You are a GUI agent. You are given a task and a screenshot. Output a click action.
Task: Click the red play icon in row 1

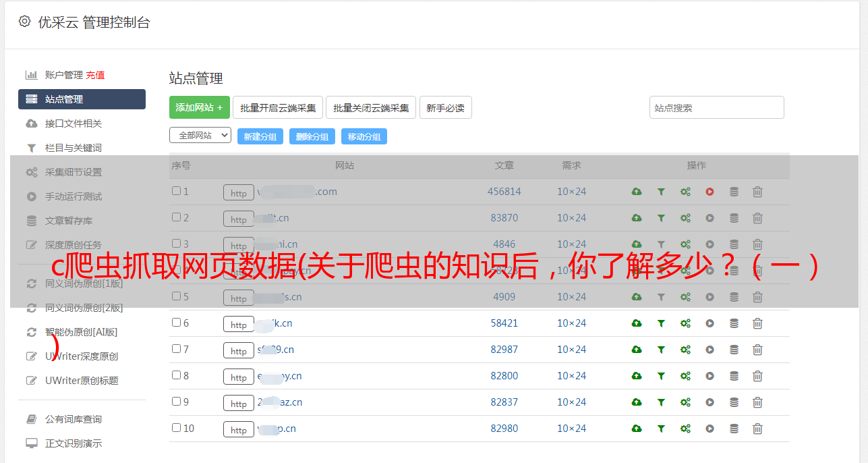click(710, 192)
